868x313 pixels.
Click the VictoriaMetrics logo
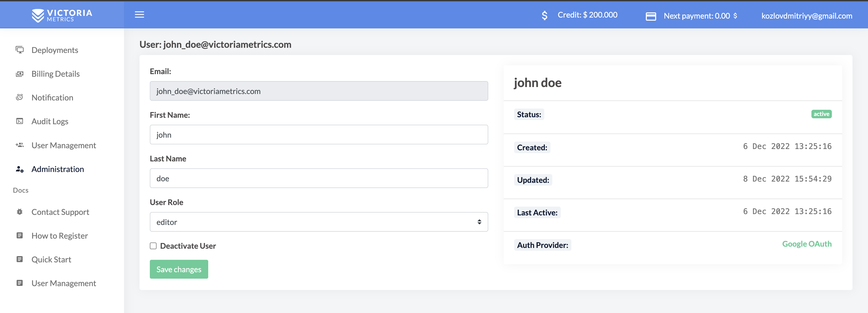coord(62,15)
